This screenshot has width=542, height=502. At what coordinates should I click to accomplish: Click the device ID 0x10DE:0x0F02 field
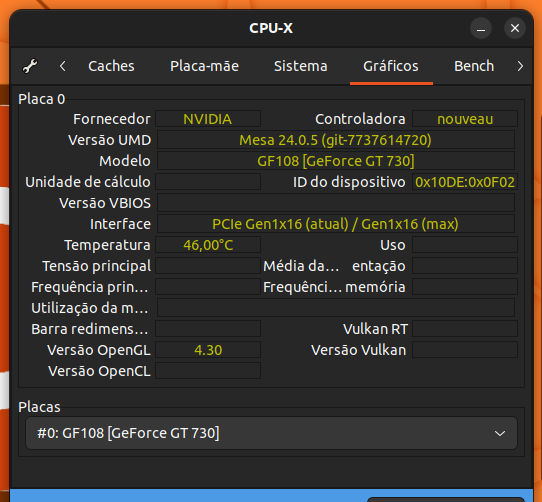tap(465, 182)
